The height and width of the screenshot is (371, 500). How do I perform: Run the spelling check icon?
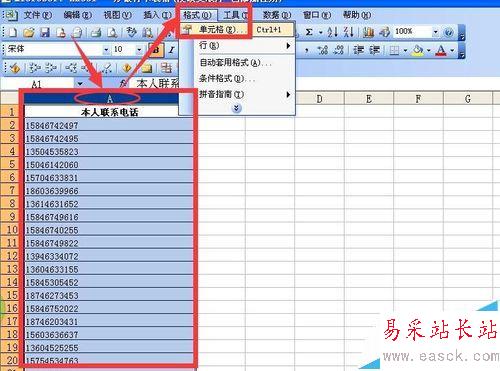pos(131,32)
